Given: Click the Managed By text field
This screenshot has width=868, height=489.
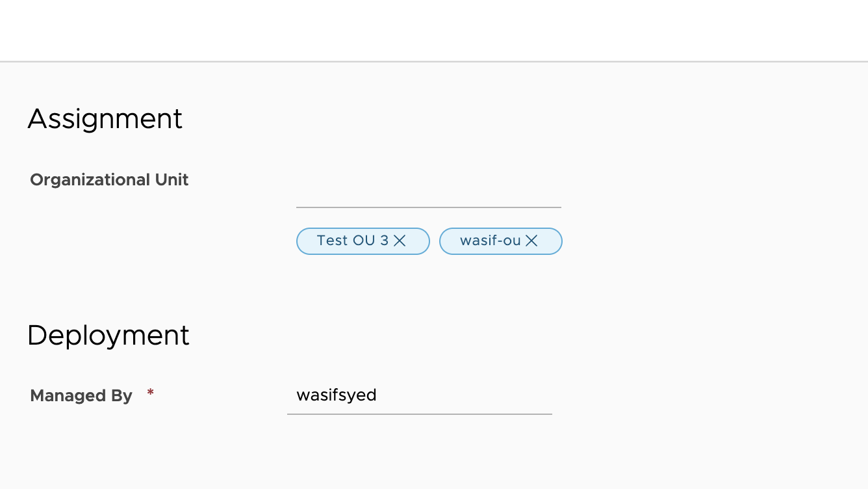Looking at the screenshot, I should (419, 395).
